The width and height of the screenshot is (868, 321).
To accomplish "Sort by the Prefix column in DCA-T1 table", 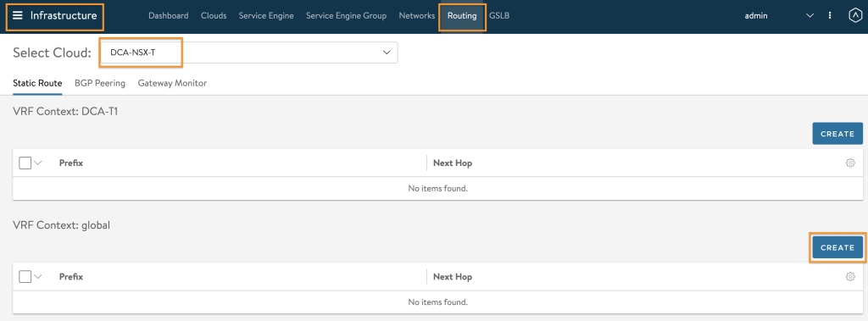I will [71, 163].
